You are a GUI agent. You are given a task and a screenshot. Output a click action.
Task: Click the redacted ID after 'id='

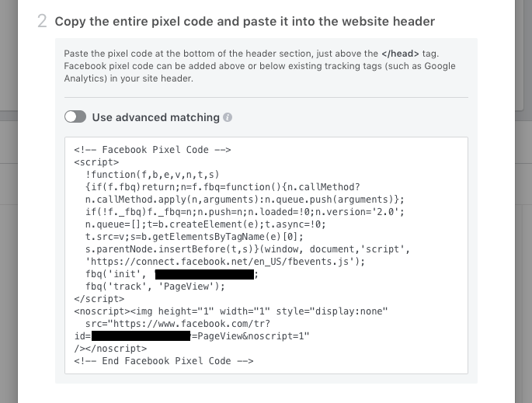(141, 336)
